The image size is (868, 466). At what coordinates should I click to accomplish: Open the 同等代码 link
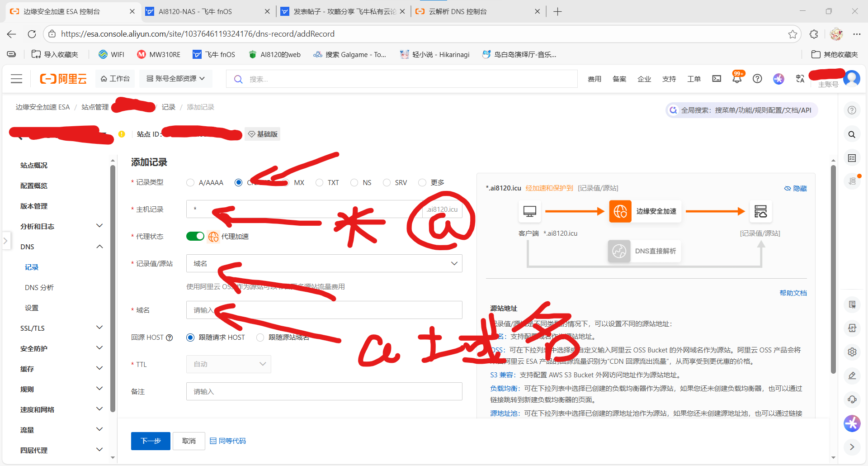(228, 441)
